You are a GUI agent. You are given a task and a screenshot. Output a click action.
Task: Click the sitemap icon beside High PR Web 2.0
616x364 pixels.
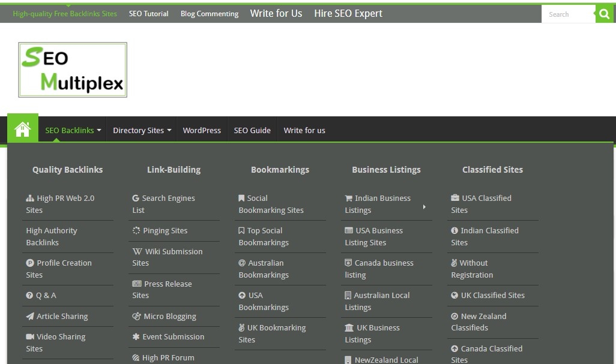(x=30, y=198)
